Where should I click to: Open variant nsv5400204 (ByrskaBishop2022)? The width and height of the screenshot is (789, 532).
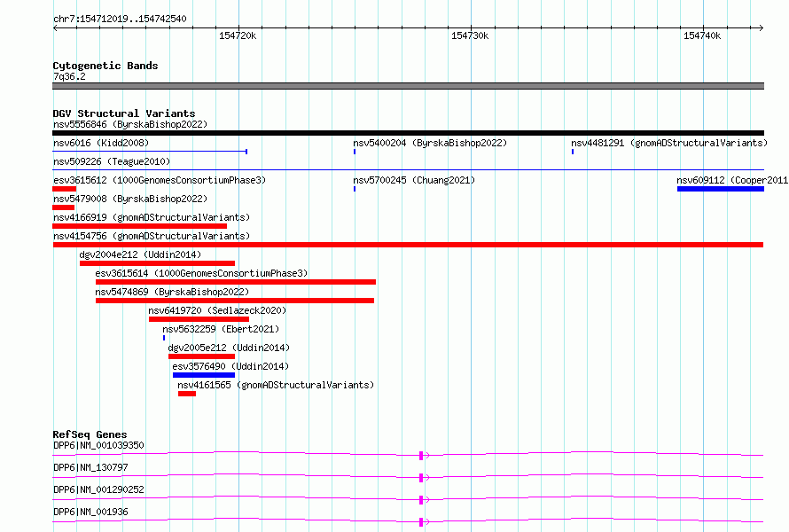(x=430, y=143)
